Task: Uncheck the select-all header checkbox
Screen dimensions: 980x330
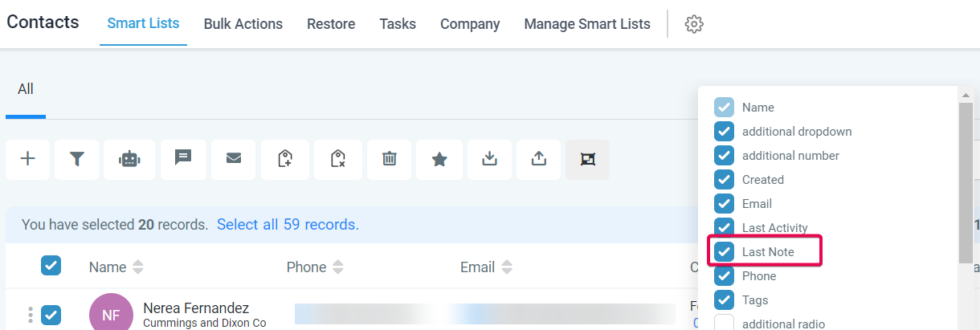Action: point(51,266)
